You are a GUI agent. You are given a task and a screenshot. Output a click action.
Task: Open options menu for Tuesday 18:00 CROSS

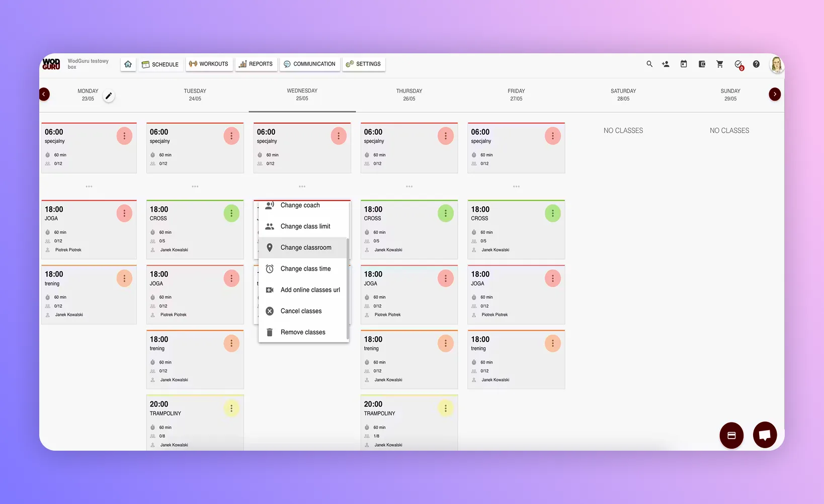(231, 213)
